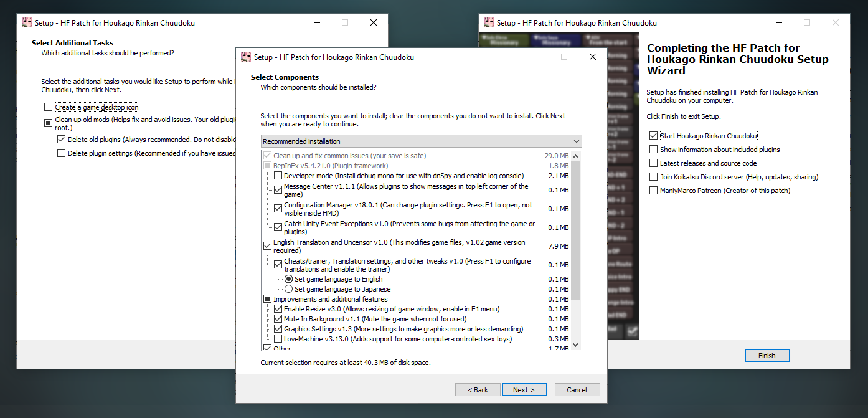The height and width of the screenshot is (418, 868).
Task: Click the BepInEx v5.4.21.0 component row
Action: point(416,166)
